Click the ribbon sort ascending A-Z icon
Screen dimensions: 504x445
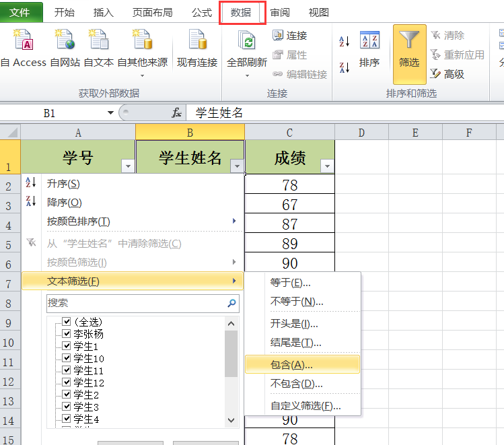pyautogui.click(x=345, y=41)
